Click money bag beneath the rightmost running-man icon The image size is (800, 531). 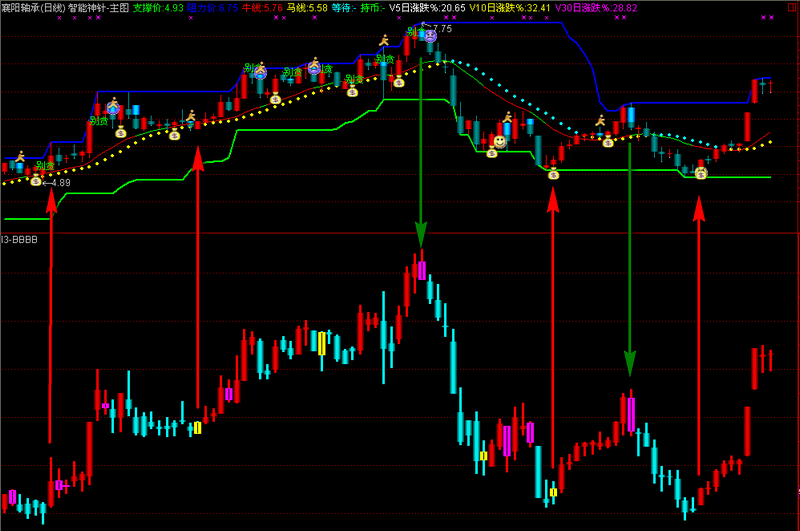pyautogui.click(x=608, y=142)
